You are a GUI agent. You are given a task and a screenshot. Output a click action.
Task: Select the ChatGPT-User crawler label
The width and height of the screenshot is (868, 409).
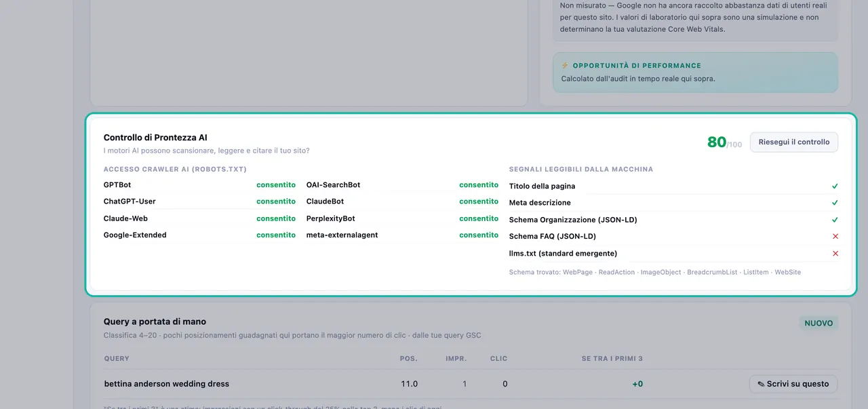[130, 201]
